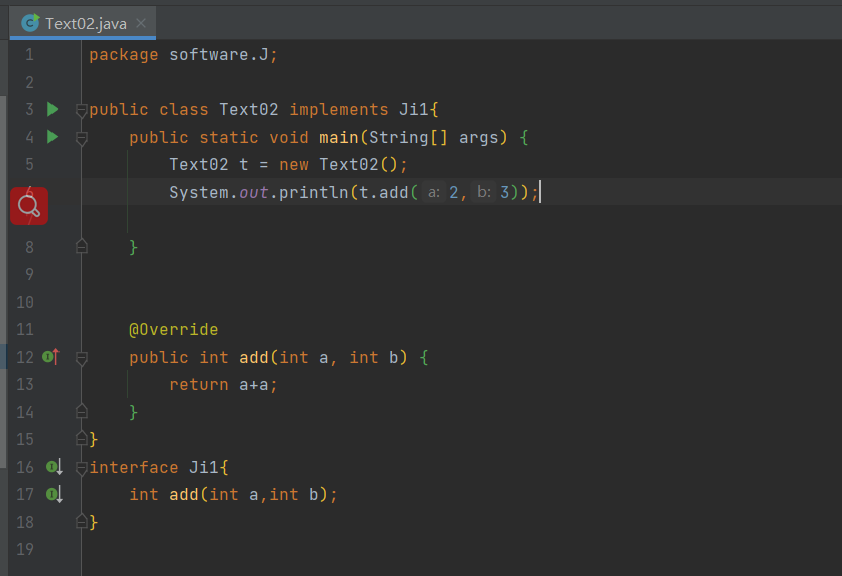Screen dimensions: 842x576
Task: Collapse the Ji1 interface fold marker on line 16
Action: click(x=82, y=469)
